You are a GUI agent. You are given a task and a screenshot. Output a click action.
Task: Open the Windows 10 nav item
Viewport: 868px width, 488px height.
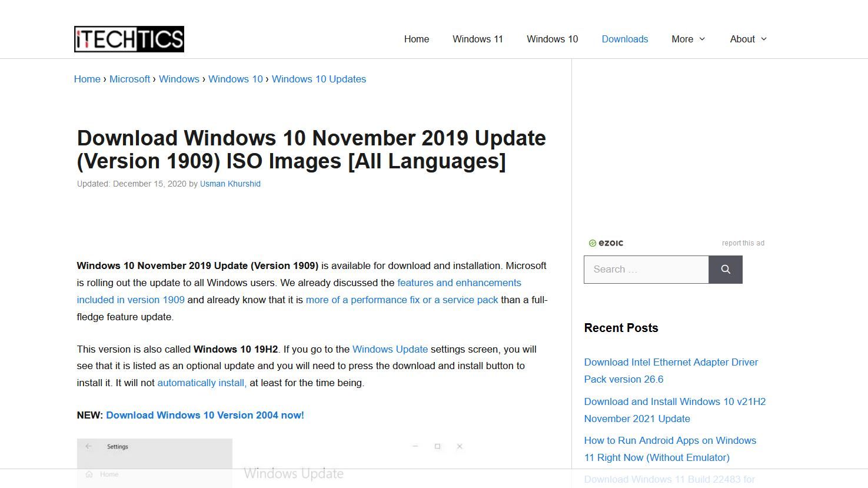[x=553, y=39]
